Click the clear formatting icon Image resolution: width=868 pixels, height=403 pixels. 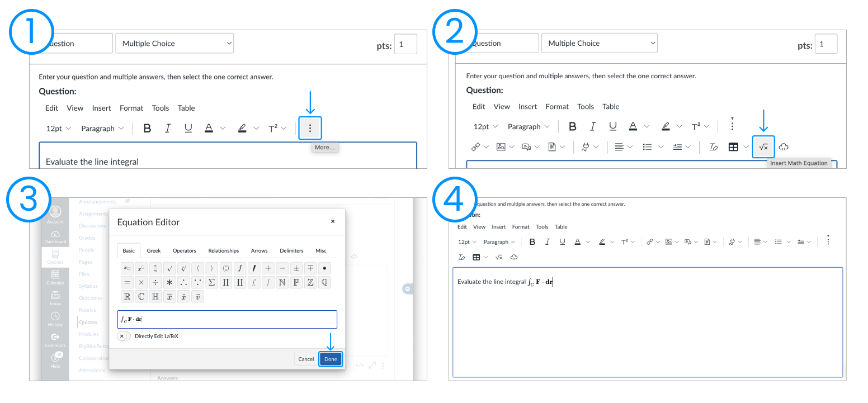point(713,146)
